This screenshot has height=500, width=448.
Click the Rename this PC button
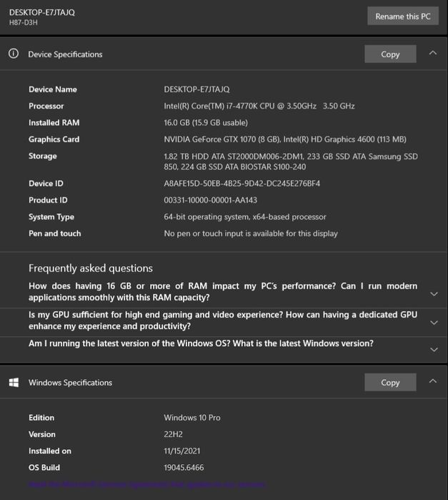[x=403, y=16]
